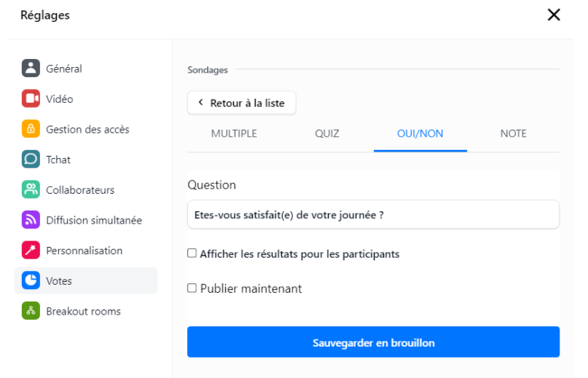Click the back chevron in Retour à la liste
The height and width of the screenshot is (378, 588).
[200, 103]
